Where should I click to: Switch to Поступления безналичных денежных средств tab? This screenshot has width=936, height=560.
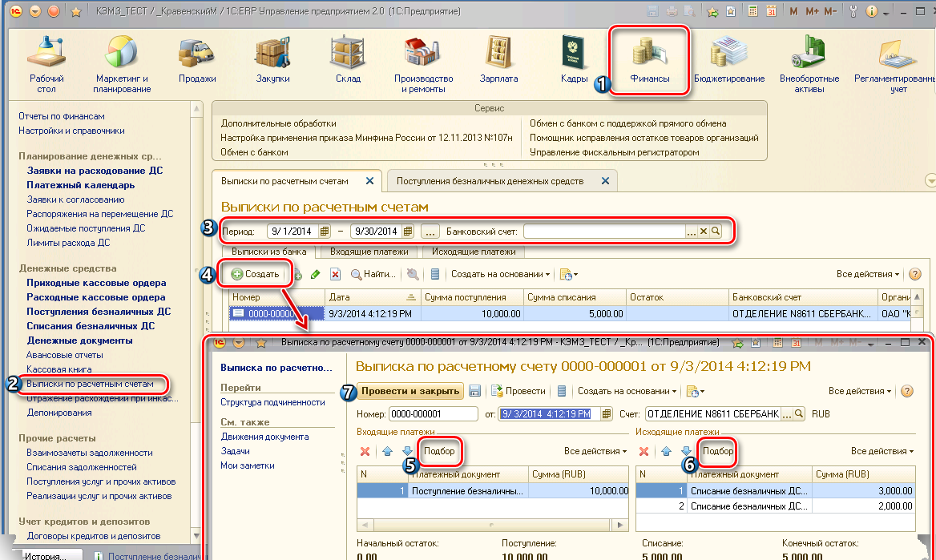coord(490,181)
